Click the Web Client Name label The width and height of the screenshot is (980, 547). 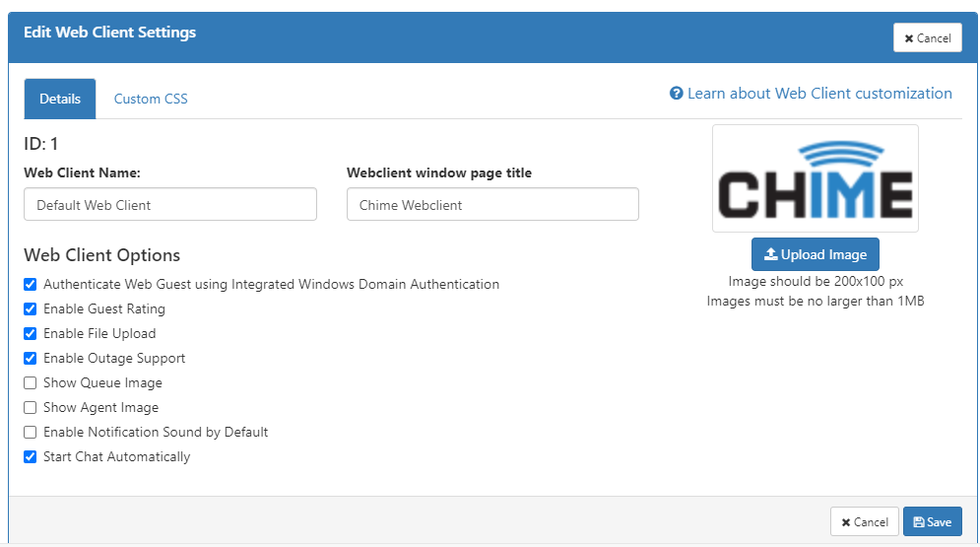(x=82, y=173)
